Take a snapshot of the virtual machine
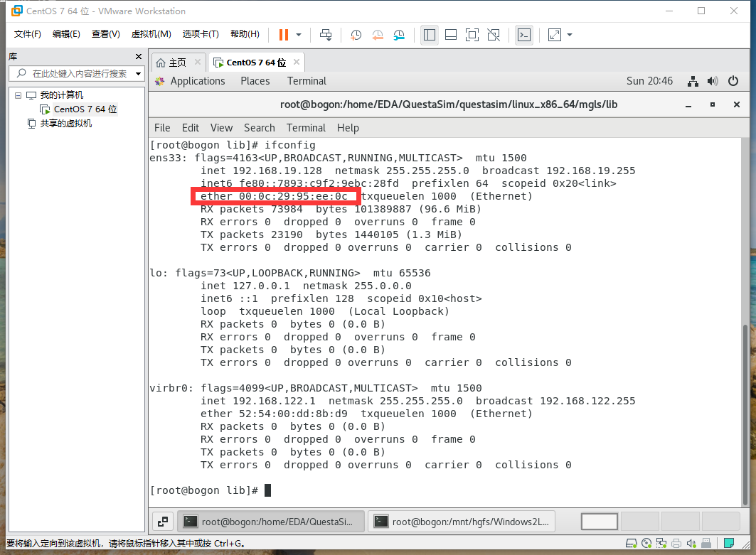The image size is (756, 555). click(356, 35)
